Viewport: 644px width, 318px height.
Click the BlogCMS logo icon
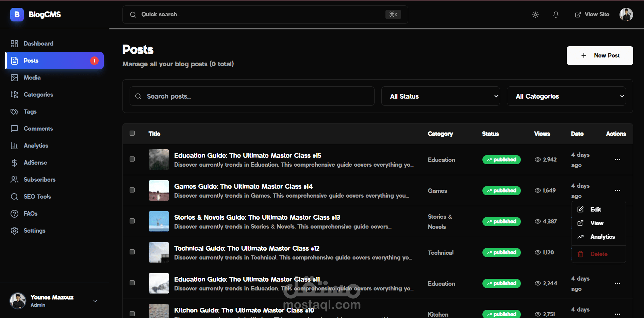tap(17, 15)
